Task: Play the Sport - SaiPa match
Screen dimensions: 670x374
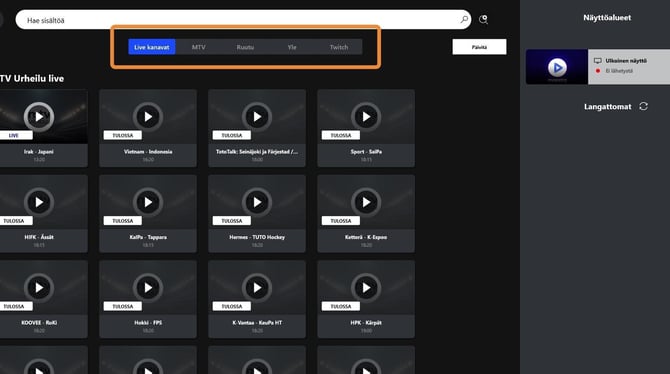Action: pyautogui.click(x=366, y=117)
